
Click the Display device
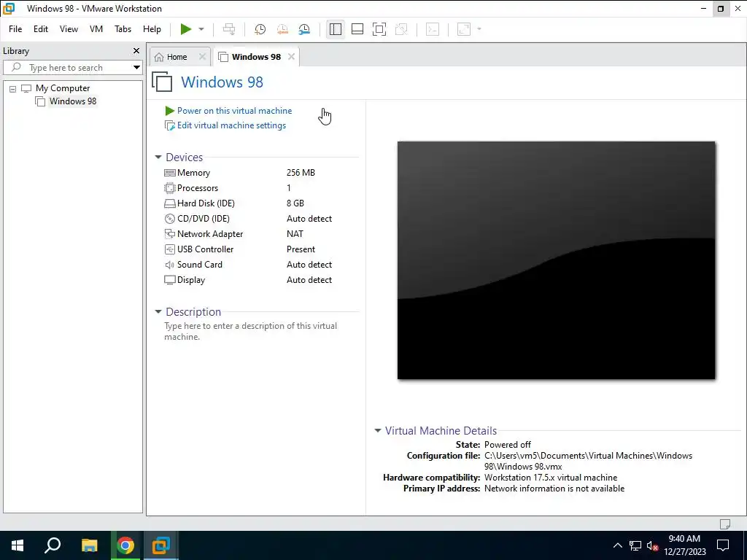248,280
